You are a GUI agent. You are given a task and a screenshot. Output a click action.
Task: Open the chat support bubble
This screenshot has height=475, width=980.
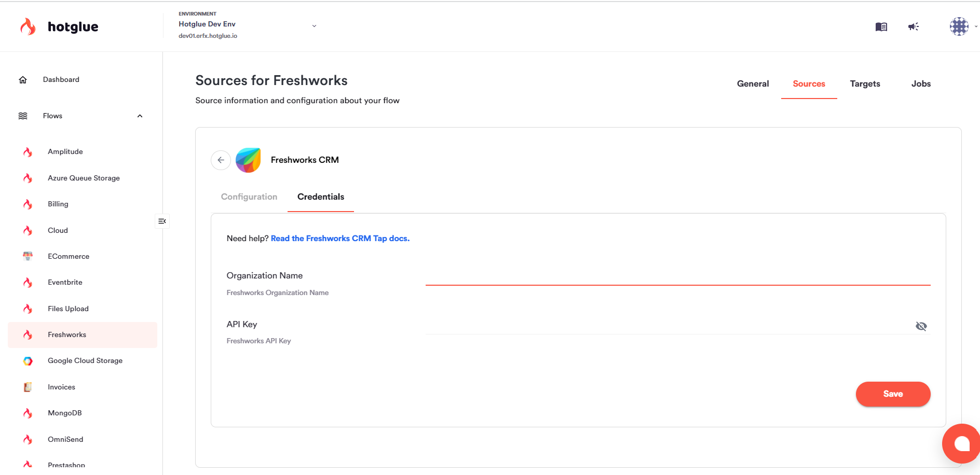point(962,444)
